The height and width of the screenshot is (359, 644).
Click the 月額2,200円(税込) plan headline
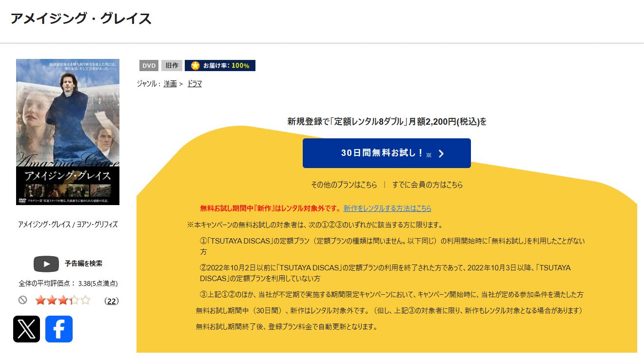(x=387, y=122)
